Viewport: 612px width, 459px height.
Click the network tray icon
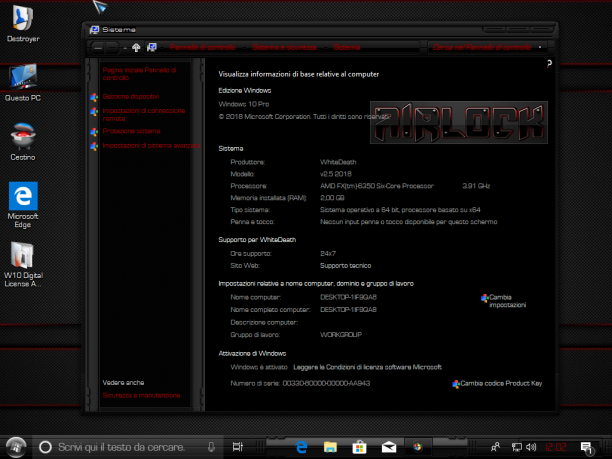(x=517, y=447)
